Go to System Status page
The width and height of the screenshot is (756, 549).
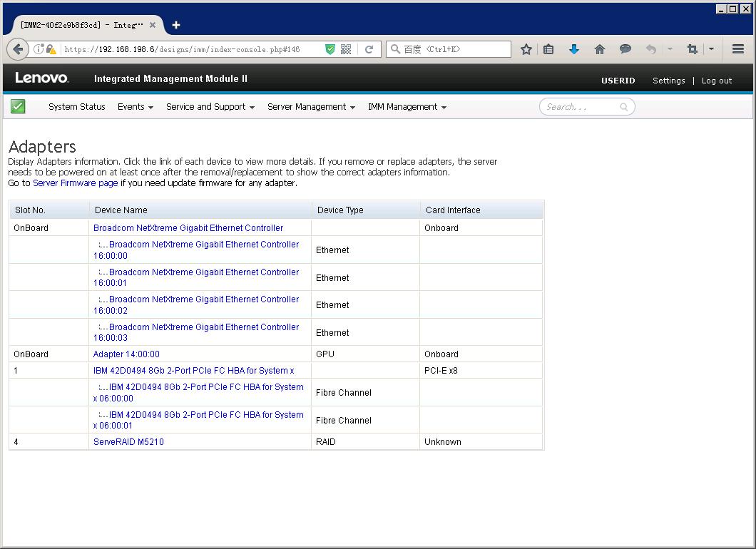[76, 107]
